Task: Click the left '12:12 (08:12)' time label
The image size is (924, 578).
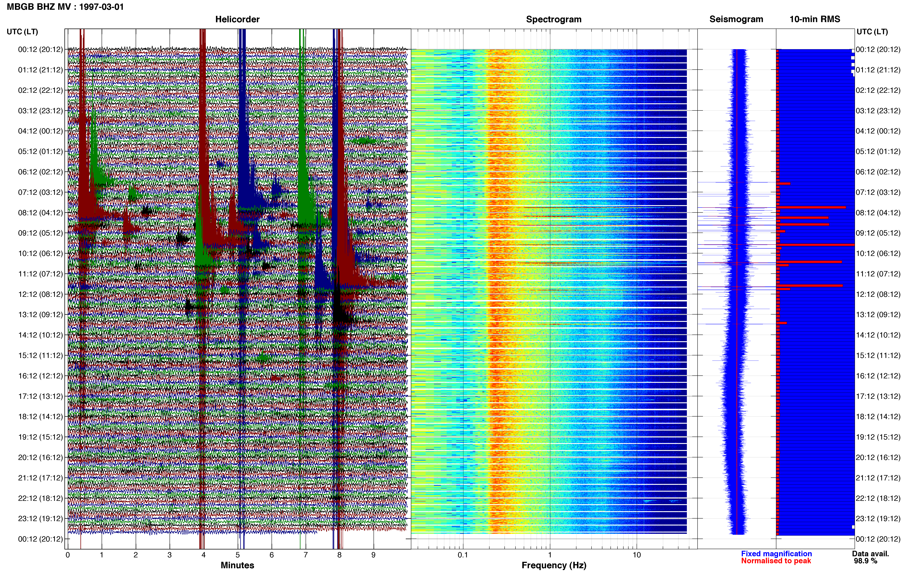Action: [x=41, y=294]
